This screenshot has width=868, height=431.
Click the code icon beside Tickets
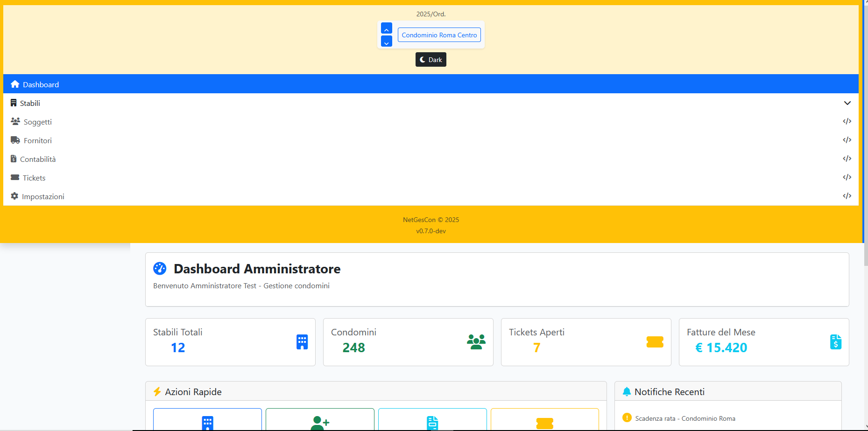(x=847, y=177)
